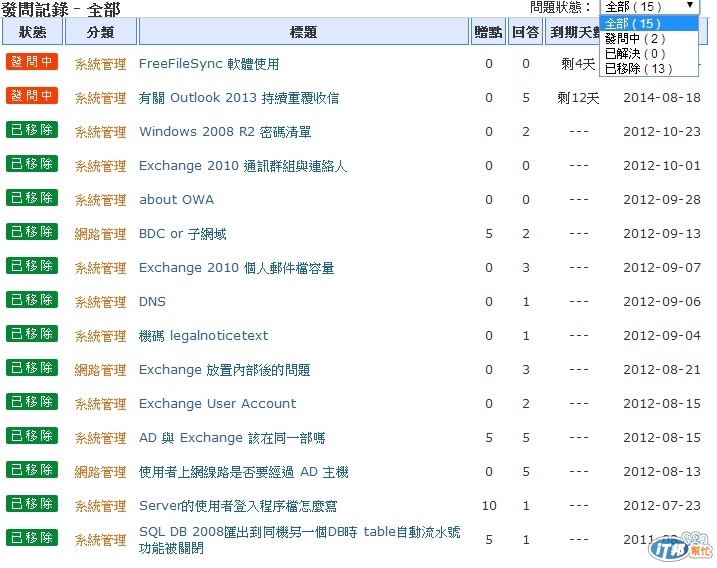717x568 pixels.
Task: Click 發問中 badge on Outlook 2013 row
Action: (x=32, y=96)
